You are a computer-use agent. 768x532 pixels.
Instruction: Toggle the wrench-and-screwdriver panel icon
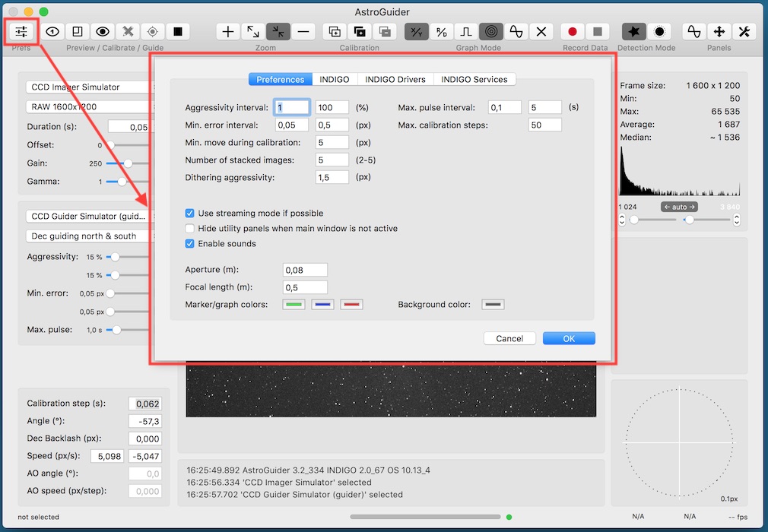(x=744, y=32)
